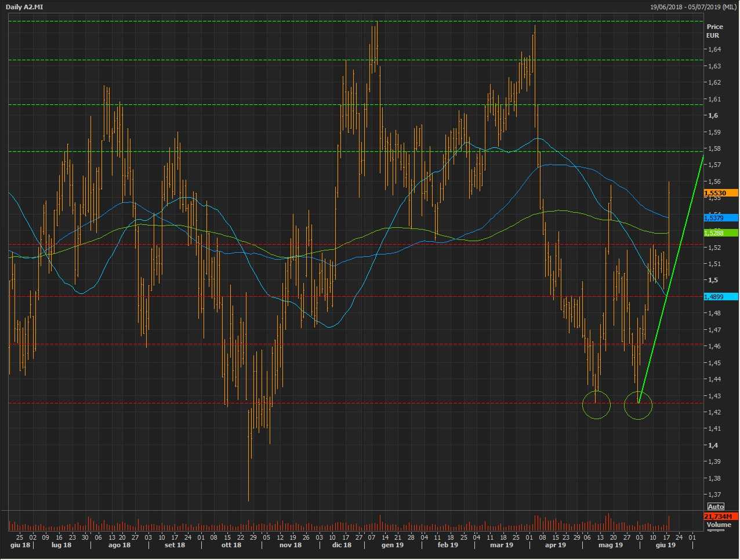Click the Volume panel label
This screenshot has width=740, height=560.
coord(719,525)
